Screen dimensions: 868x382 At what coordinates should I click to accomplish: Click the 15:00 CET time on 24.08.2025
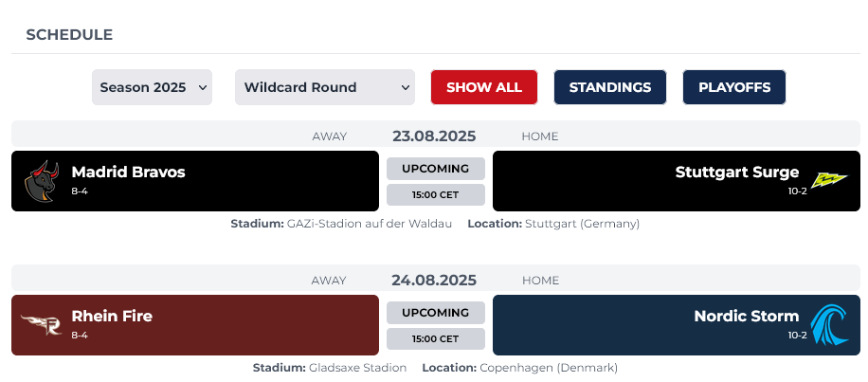click(x=435, y=339)
